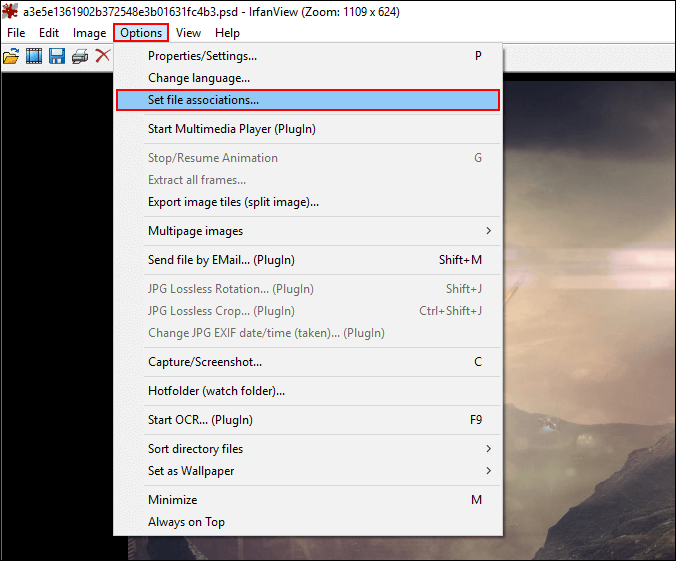Click the Save floppy disk icon

pos(56,56)
